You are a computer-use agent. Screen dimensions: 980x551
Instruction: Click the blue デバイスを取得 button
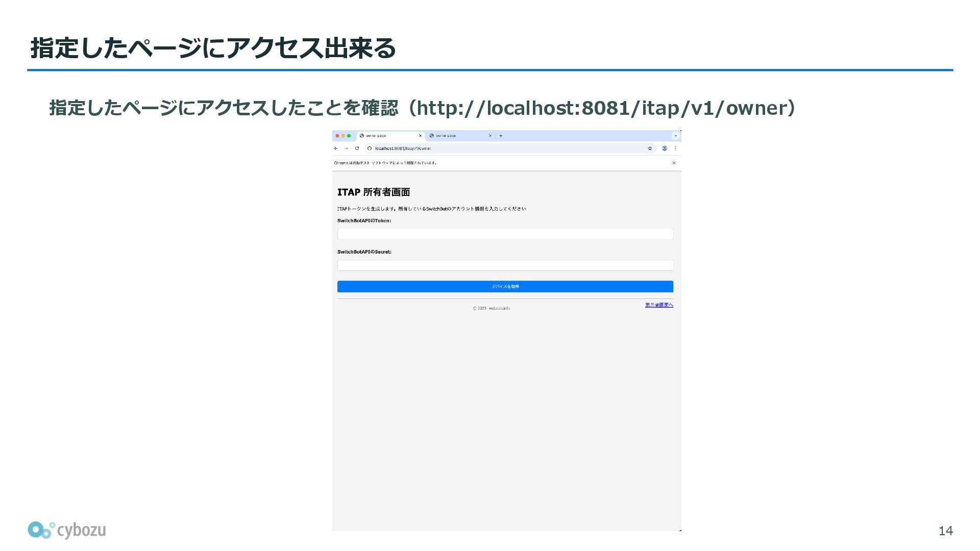(505, 287)
